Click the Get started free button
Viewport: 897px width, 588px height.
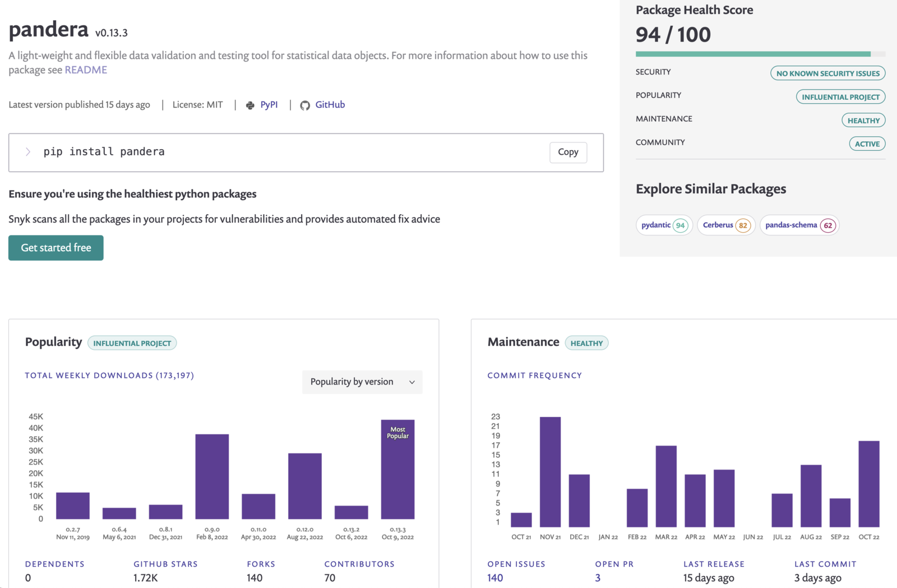(56, 248)
